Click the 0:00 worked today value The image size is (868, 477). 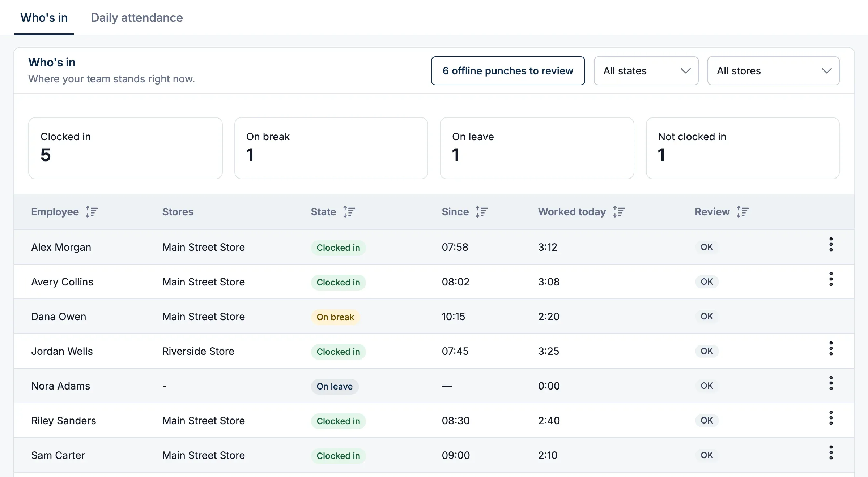pyautogui.click(x=549, y=386)
